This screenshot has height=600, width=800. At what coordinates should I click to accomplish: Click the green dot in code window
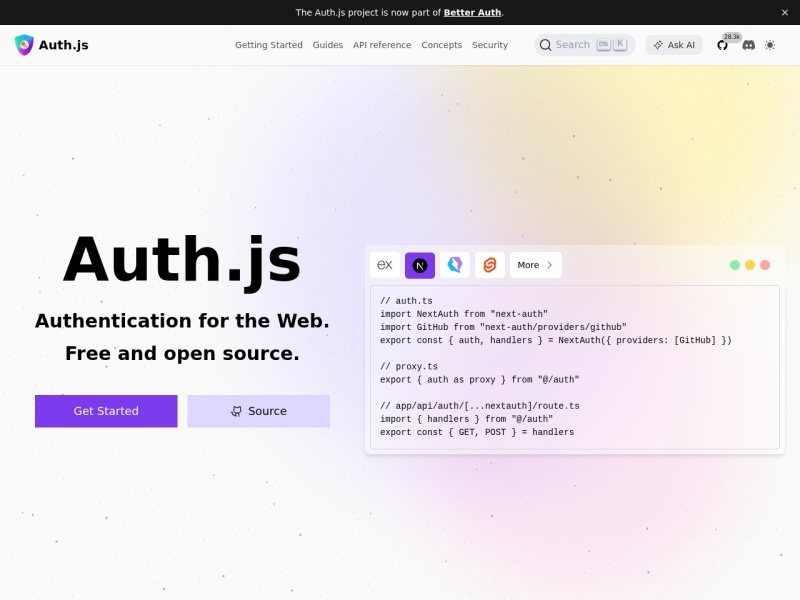click(x=735, y=265)
